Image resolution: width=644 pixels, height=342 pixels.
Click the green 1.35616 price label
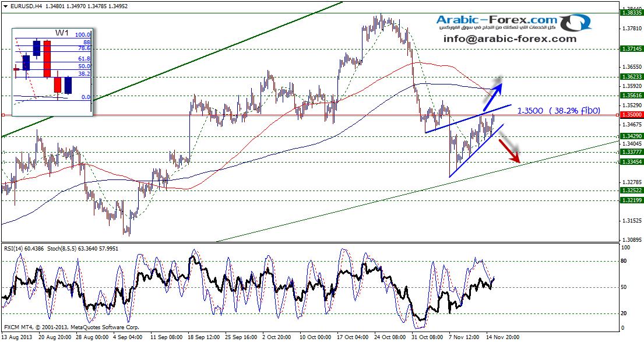(x=632, y=95)
